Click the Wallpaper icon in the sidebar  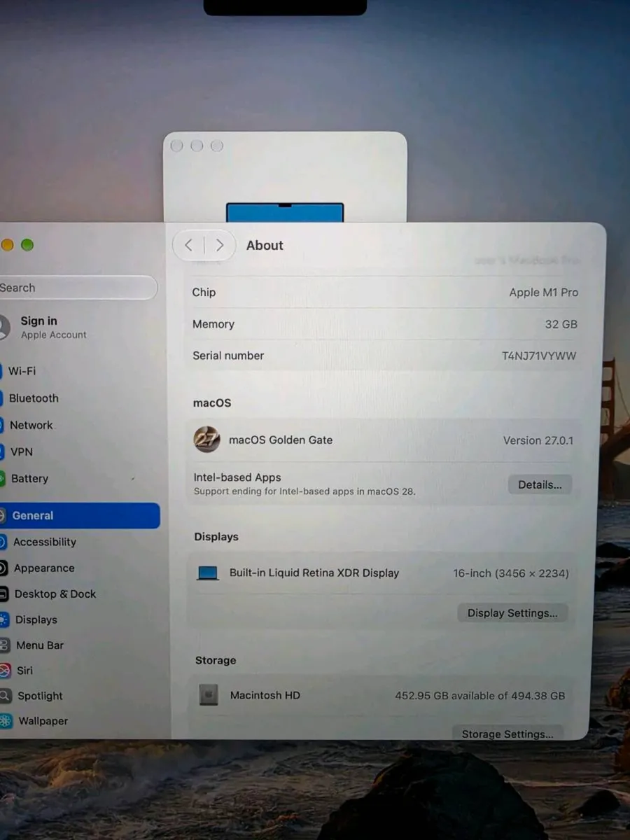pyautogui.click(x=6, y=721)
